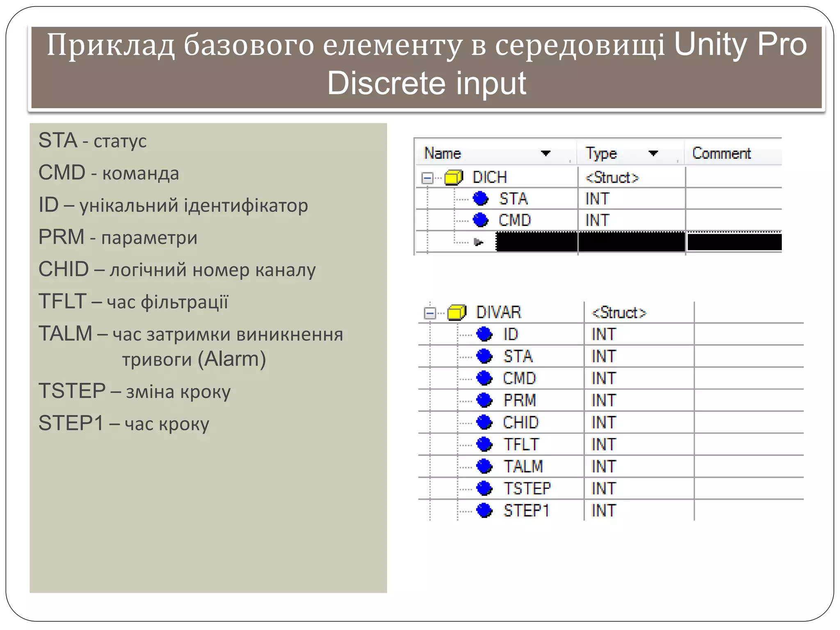Click the blue icon next to ID
The width and height of the screenshot is (840, 630).
pyautogui.click(x=484, y=334)
